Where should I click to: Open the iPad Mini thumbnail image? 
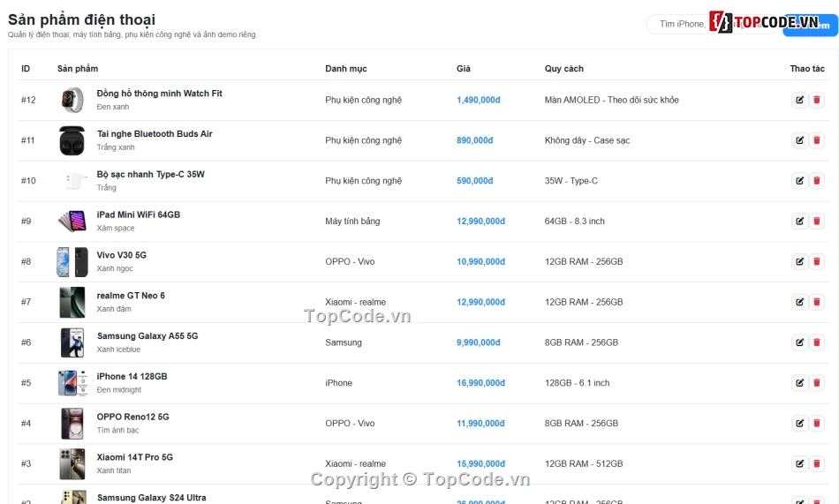click(x=72, y=221)
